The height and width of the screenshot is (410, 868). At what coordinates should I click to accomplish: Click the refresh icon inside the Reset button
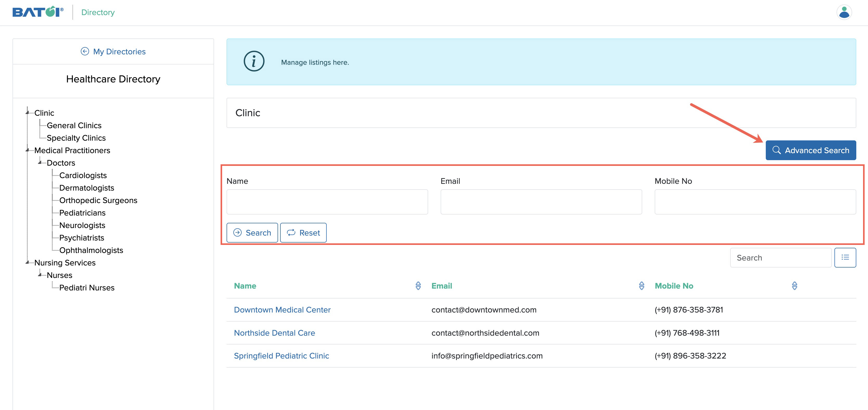tap(291, 232)
